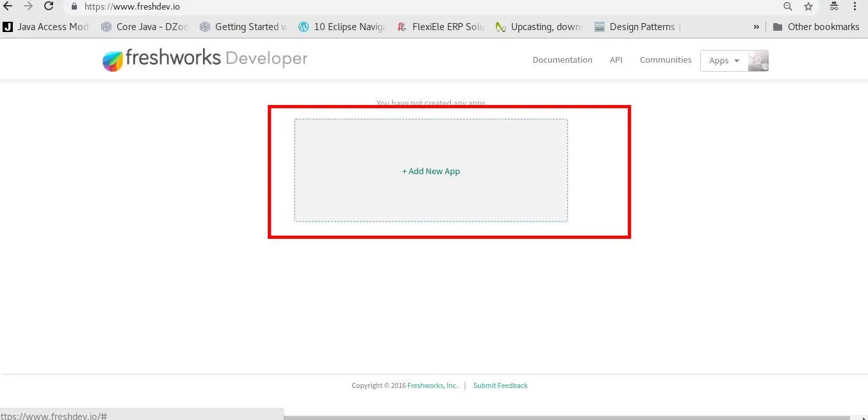Expand the Apps dropdown

point(724,61)
